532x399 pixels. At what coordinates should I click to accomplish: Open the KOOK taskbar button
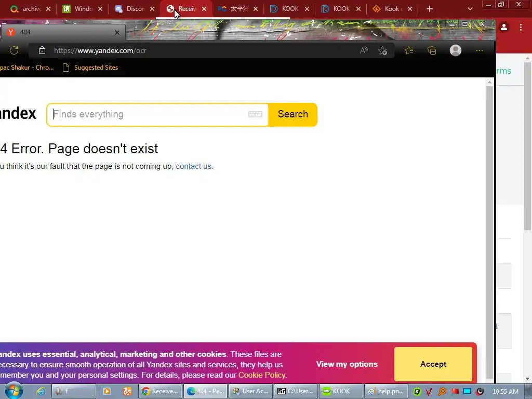(x=341, y=391)
